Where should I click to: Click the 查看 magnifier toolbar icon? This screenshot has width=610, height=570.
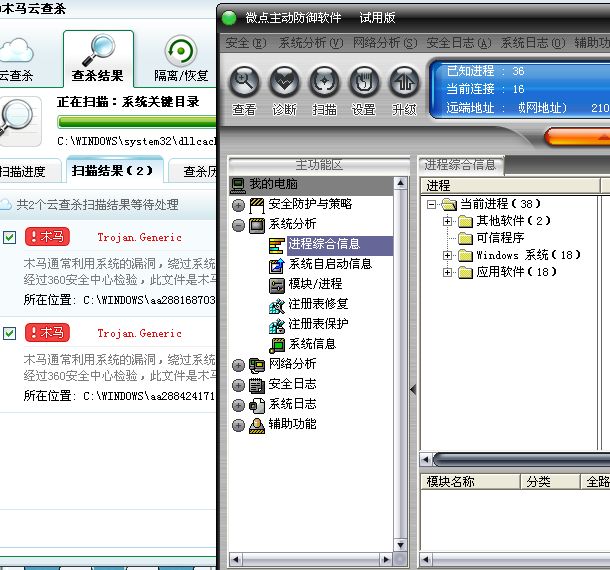click(x=244, y=82)
